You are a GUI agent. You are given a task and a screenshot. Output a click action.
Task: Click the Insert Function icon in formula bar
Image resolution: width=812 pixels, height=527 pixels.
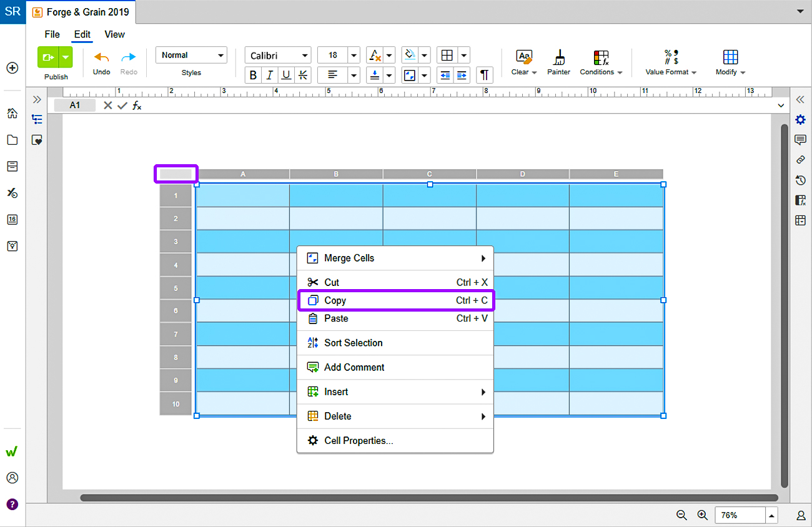coord(136,106)
